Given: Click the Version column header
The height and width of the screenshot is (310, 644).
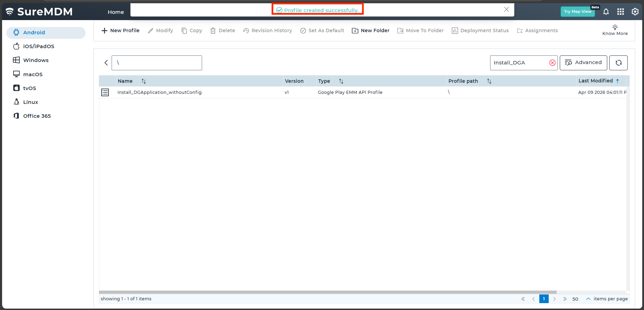Looking at the screenshot, I should pyautogui.click(x=294, y=81).
